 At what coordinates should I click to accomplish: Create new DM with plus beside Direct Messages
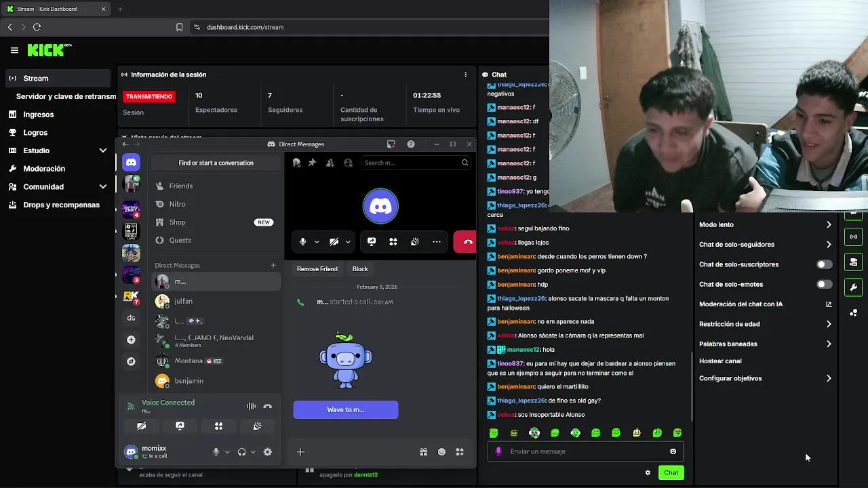(x=273, y=265)
